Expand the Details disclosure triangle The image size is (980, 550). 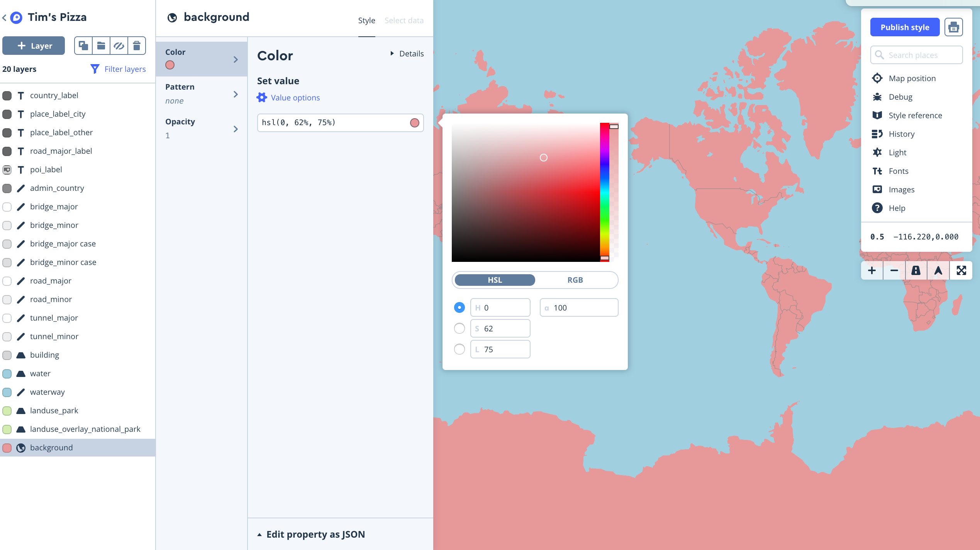[x=392, y=54]
